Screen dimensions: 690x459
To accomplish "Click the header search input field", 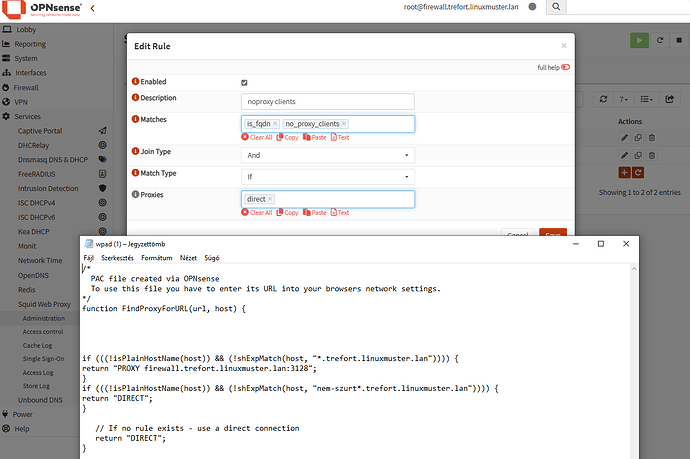I will (x=628, y=7).
